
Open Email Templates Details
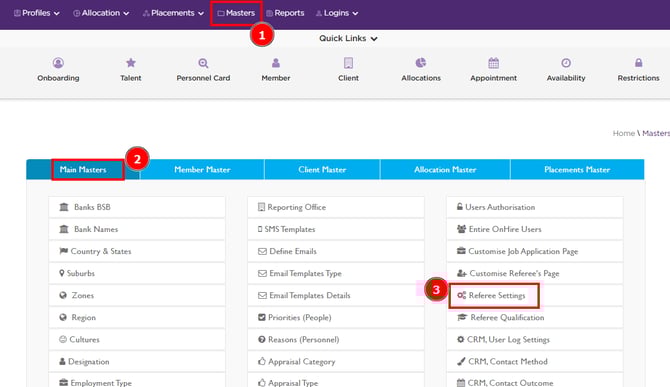click(x=336, y=296)
